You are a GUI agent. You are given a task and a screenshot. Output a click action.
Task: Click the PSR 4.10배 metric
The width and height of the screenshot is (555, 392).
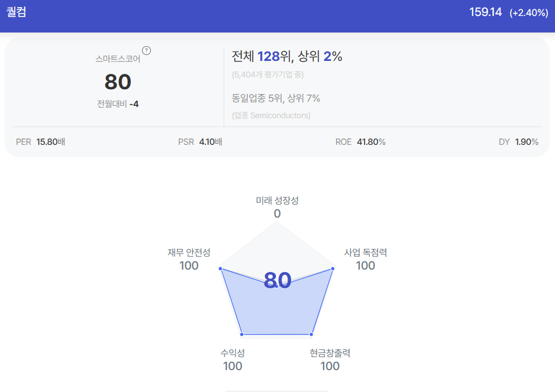[200, 142]
